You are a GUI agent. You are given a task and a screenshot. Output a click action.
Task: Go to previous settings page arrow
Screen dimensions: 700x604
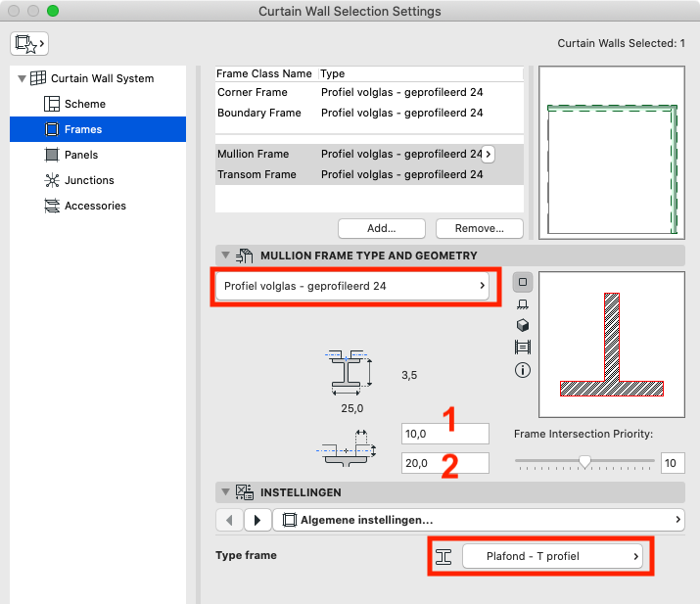tap(229, 520)
